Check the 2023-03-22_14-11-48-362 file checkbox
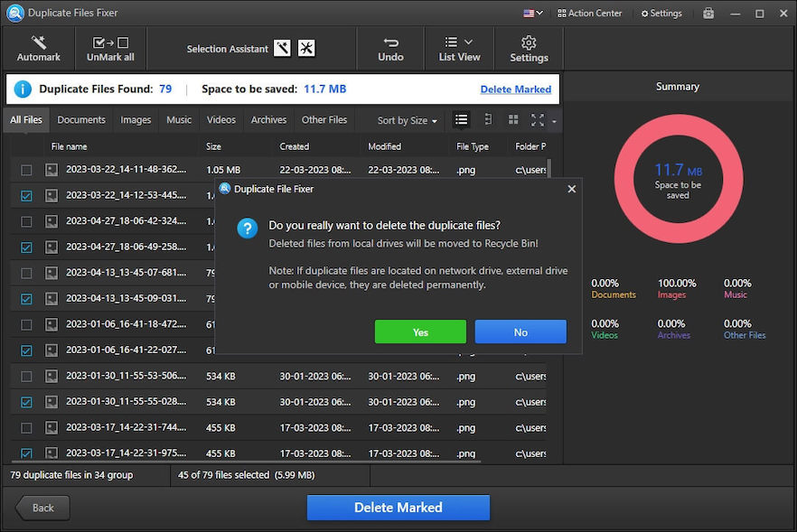 coord(26,170)
